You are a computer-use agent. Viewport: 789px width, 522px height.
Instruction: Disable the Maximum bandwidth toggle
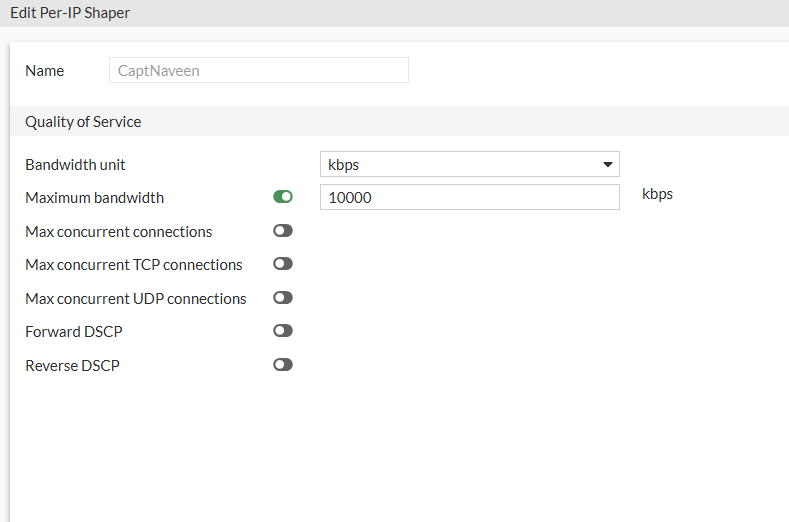coord(283,197)
